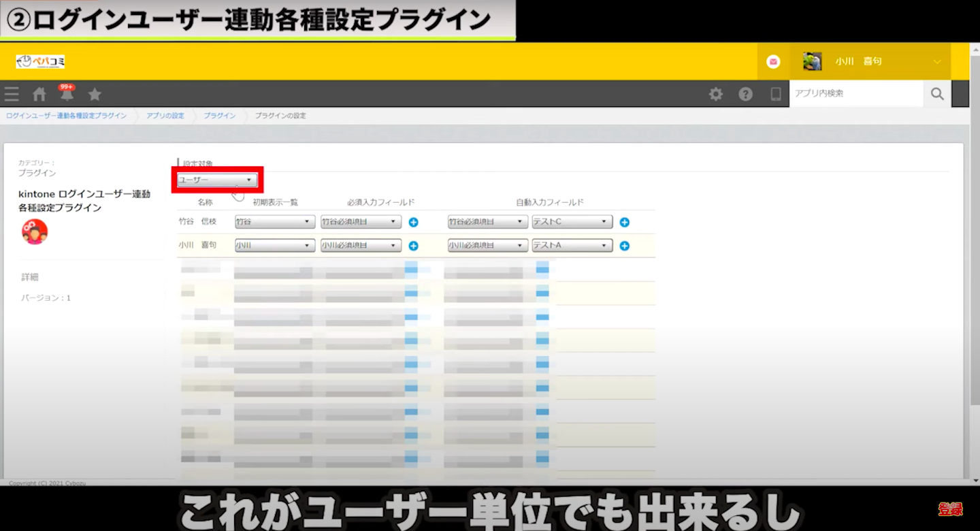The image size is (980, 531).
Task: Open the 小川 喜句 user account menu
Action: 878,62
